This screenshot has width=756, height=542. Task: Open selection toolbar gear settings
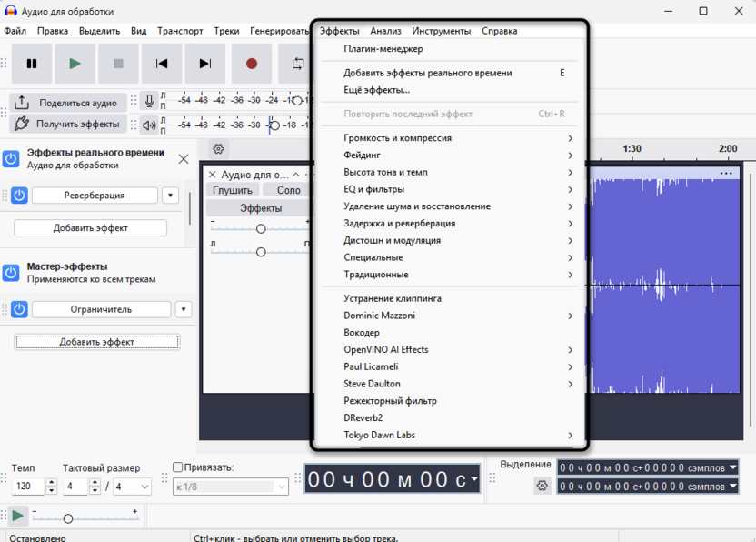coord(542,486)
